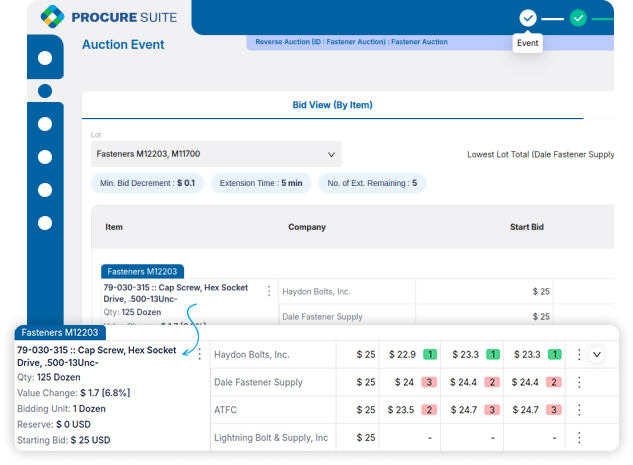Click Reserve $ 0 USD text
The image size is (633, 465).
[x=54, y=424]
